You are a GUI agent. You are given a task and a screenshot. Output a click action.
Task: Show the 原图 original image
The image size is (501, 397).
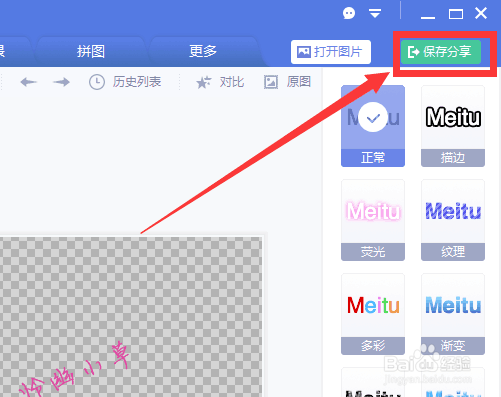287,82
